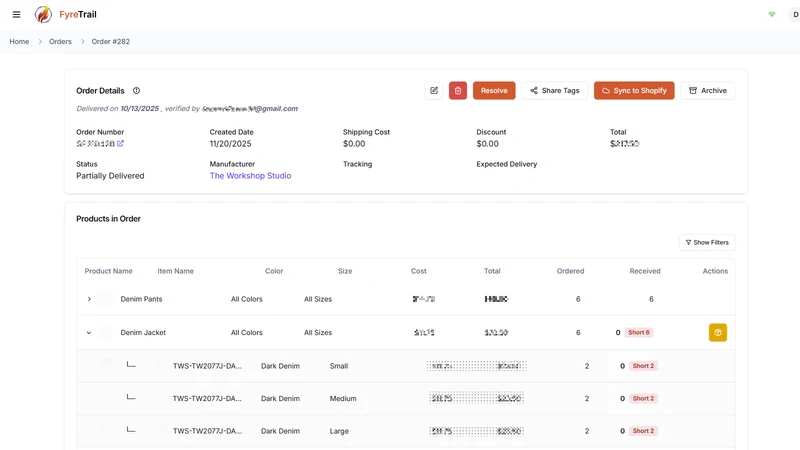Click the Ordered column header
The image size is (800, 450).
[570, 271]
